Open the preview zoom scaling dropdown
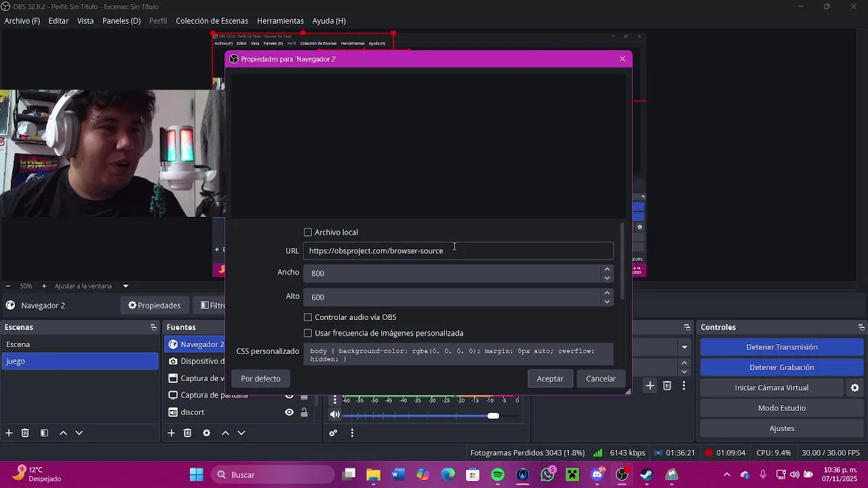Image resolution: width=868 pixels, height=488 pixels. [x=125, y=286]
